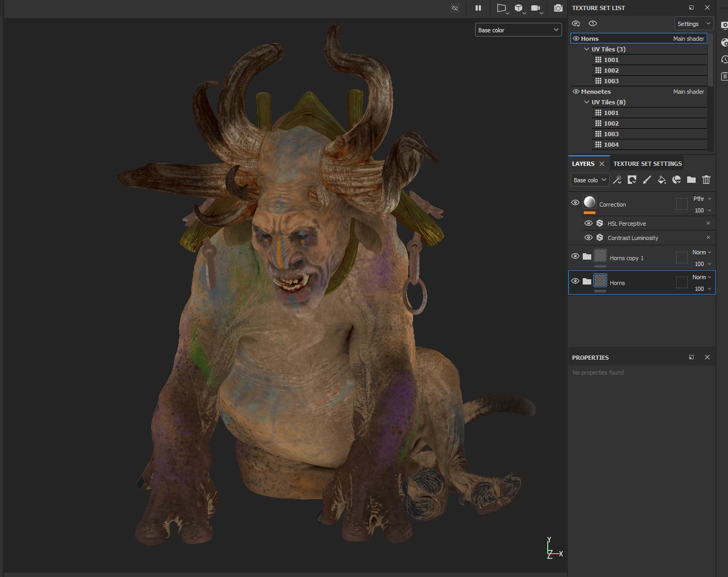Pause viewport rendering with the pause icon
Image resolution: width=728 pixels, height=577 pixels.
pos(478,8)
